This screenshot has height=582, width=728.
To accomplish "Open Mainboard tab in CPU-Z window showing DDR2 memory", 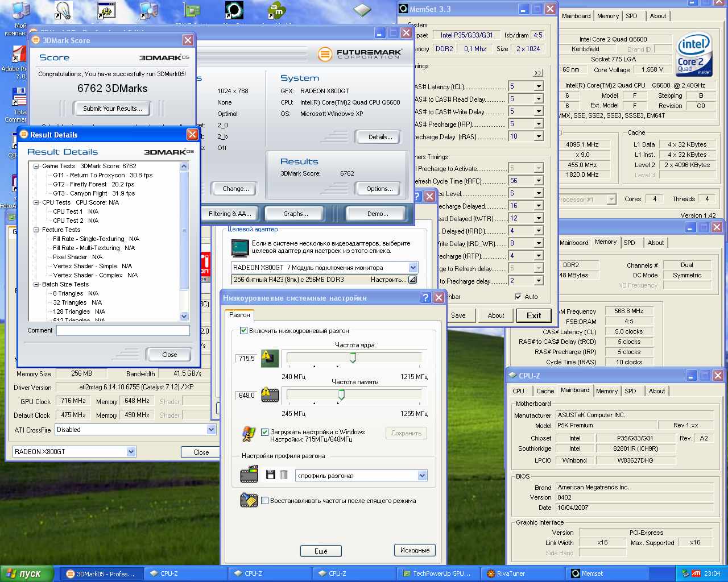I will coord(574,243).
